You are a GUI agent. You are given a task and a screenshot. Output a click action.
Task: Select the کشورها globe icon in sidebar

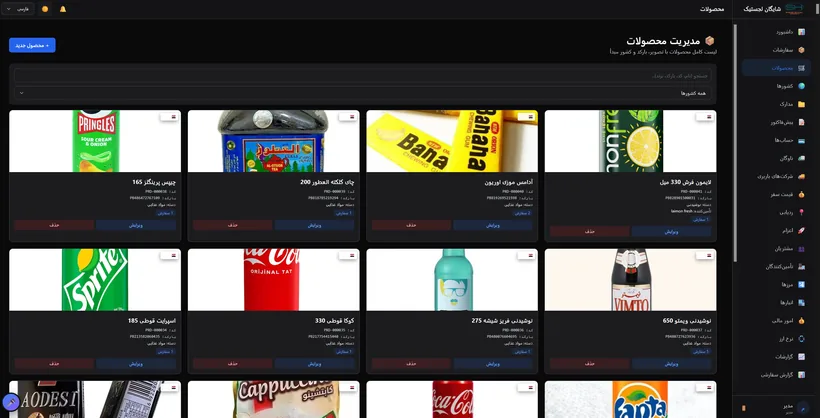pyautogui.click(x=801, y=86)
